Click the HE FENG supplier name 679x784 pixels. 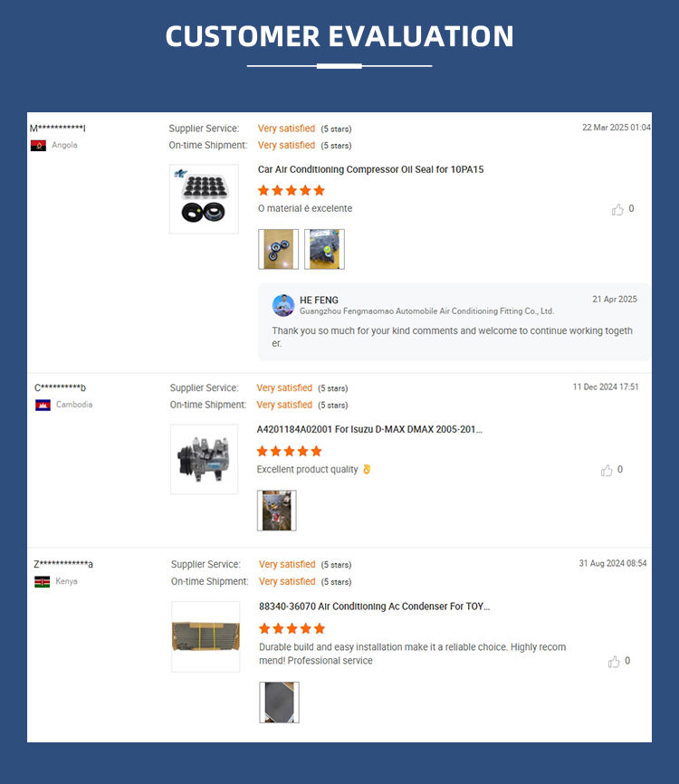click(319, 300)
